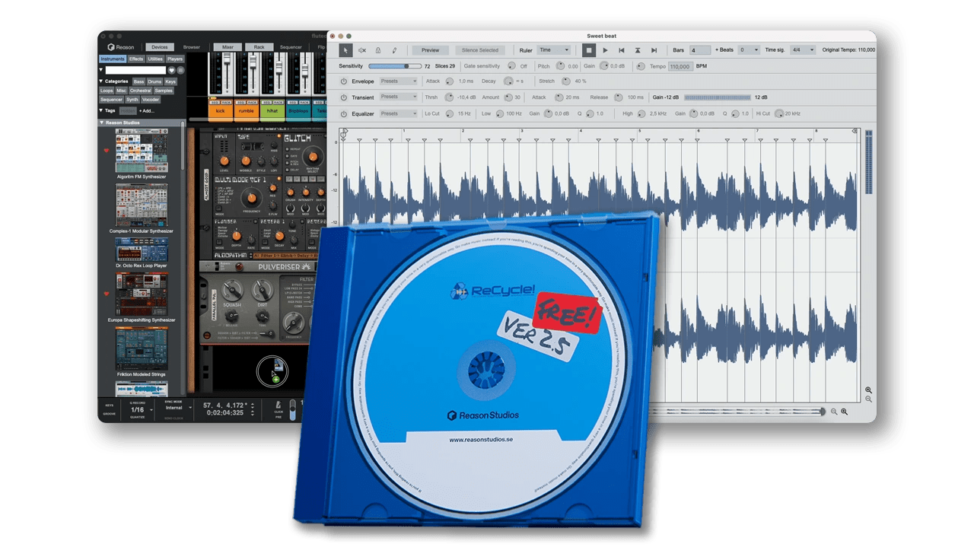Switch to the Devices tab in Reason
Image resolution: width=974 pixels, height=560 pixels.
160,47
